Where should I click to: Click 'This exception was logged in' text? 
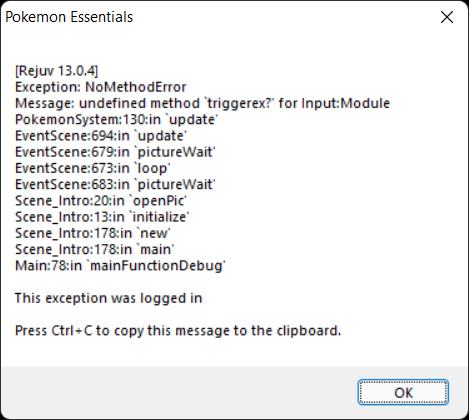pos(109,298)
